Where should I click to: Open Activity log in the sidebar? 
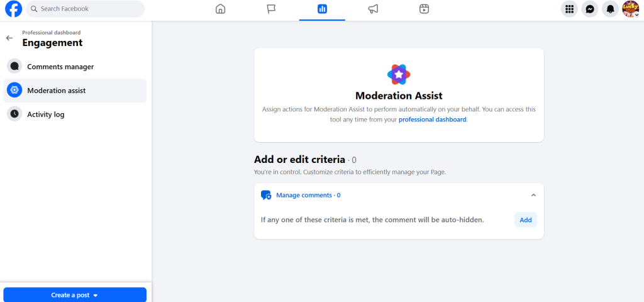(45, 115)
